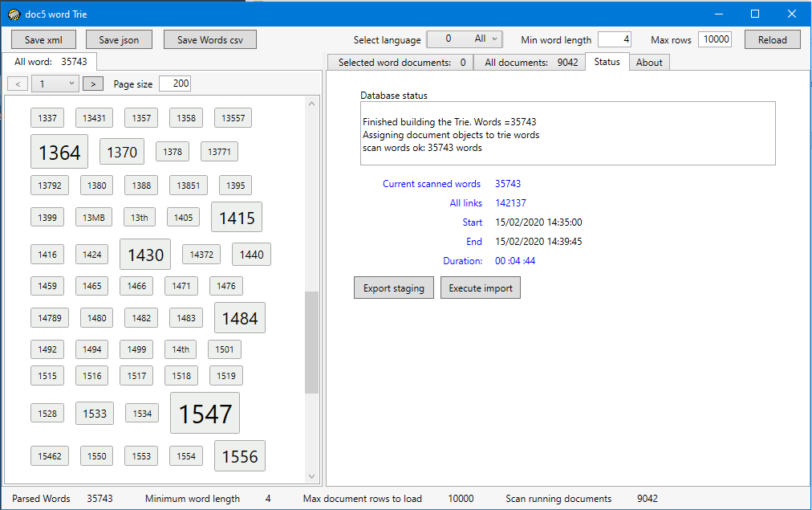Open the page number dropdown
Image resolution: width=812 pixels, height=510 pixels.
[55, 84]
